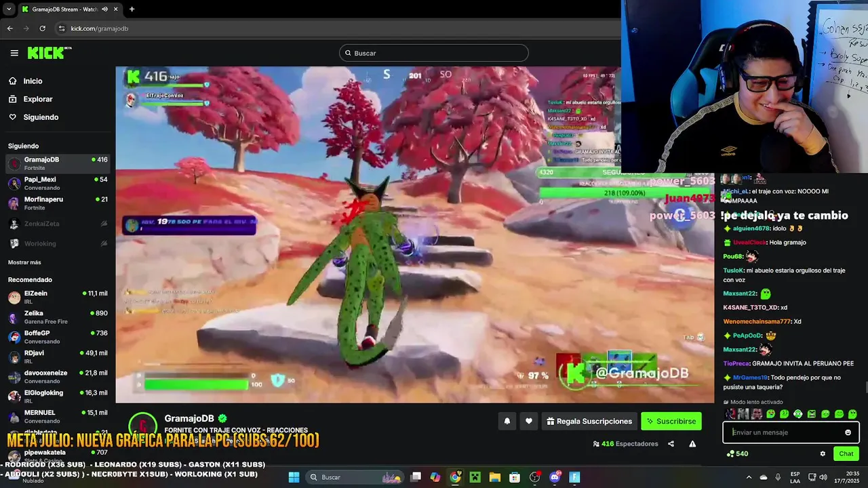Image resolution: width=868 pixels, height=488 pixels.
Task: Select Worloking offline channel
Action: (x=58, y=243)
